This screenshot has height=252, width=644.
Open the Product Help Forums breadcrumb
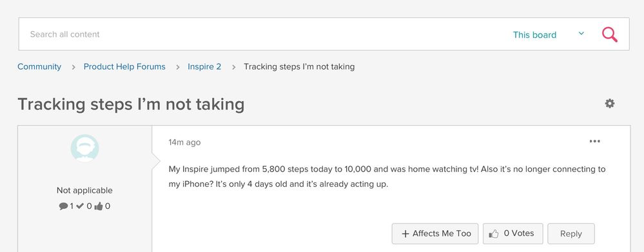point(124,66)
